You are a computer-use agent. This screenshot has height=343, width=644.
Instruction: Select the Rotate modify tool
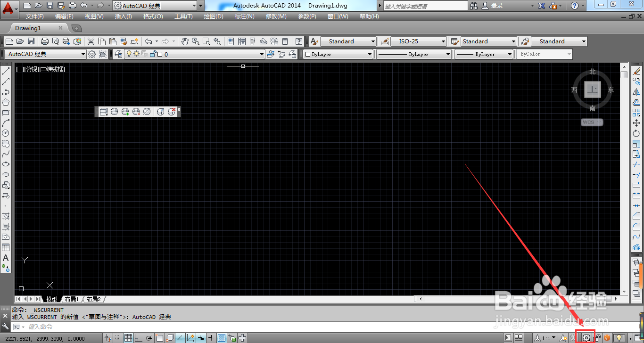pos(636,133)
